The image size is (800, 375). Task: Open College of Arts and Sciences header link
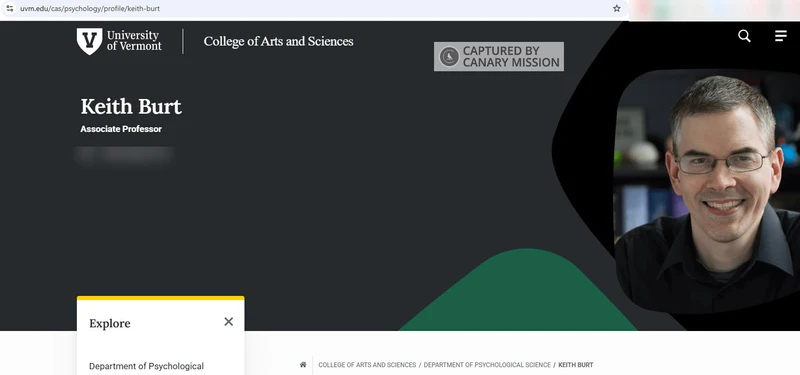[x=279, y=41]
